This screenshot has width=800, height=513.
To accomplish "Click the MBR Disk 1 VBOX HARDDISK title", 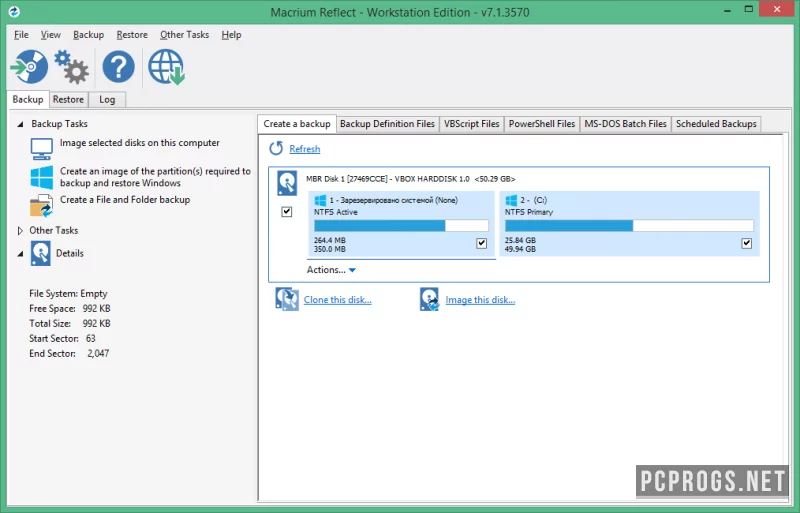I will (x=411, y=179).
